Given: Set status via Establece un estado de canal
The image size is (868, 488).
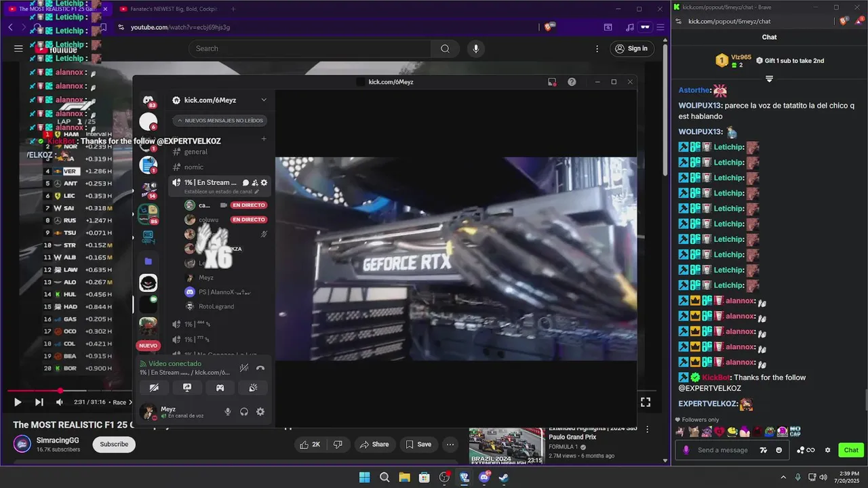Looking at the screenshot, I should tap(222, 192).
